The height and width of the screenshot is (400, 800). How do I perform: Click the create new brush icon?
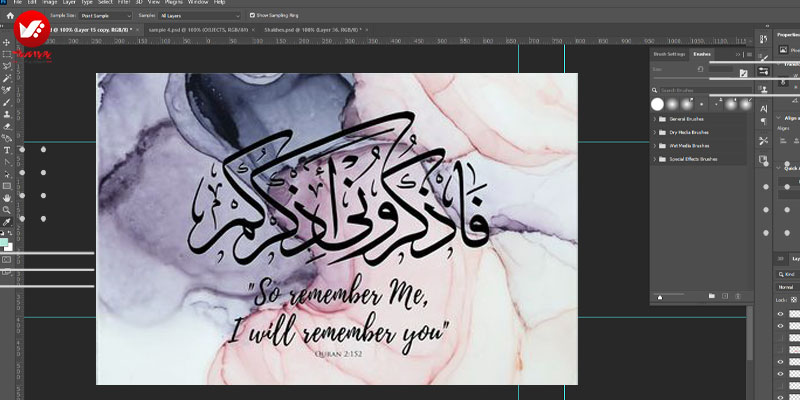coord(725,296)
